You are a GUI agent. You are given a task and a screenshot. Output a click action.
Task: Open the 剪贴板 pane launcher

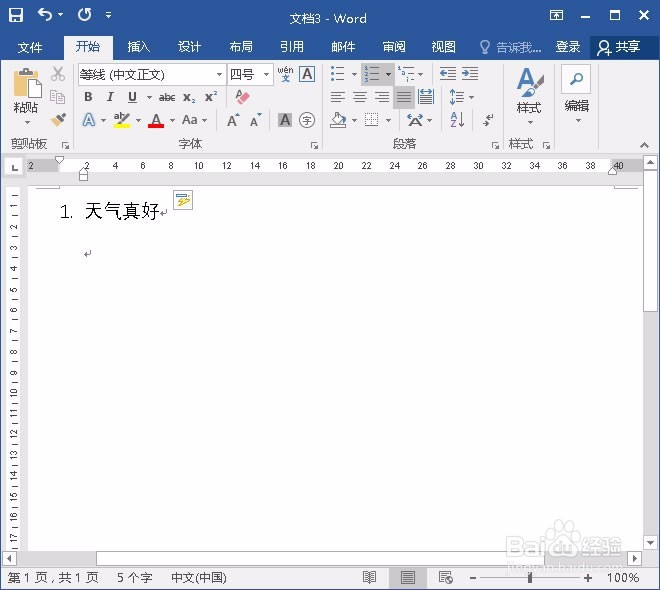click(65, 146)
